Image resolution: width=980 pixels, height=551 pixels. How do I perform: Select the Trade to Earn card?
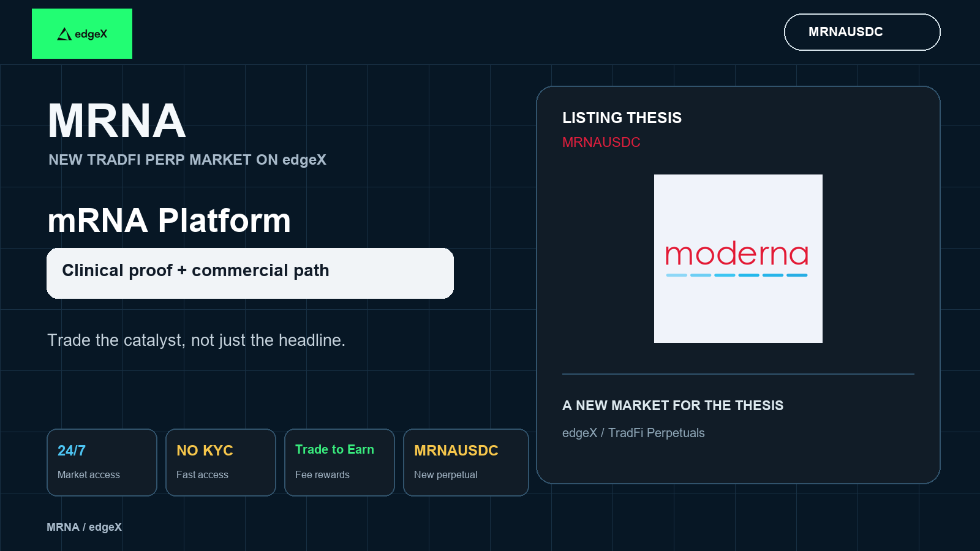[x=339, y=462]
